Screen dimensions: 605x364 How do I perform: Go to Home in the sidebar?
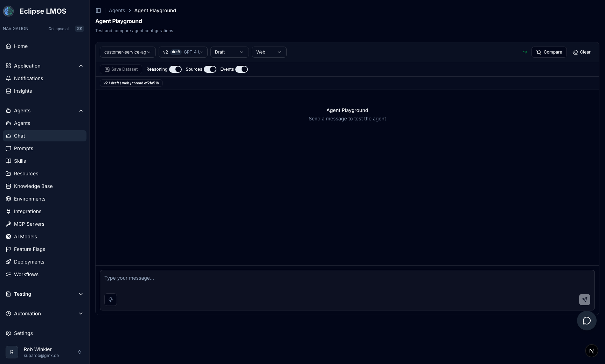[44, 46]
